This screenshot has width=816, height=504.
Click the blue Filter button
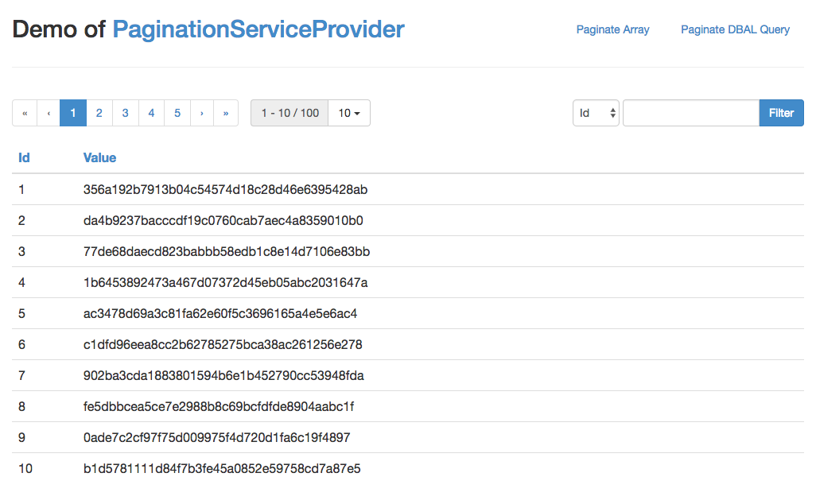(781, 113)
